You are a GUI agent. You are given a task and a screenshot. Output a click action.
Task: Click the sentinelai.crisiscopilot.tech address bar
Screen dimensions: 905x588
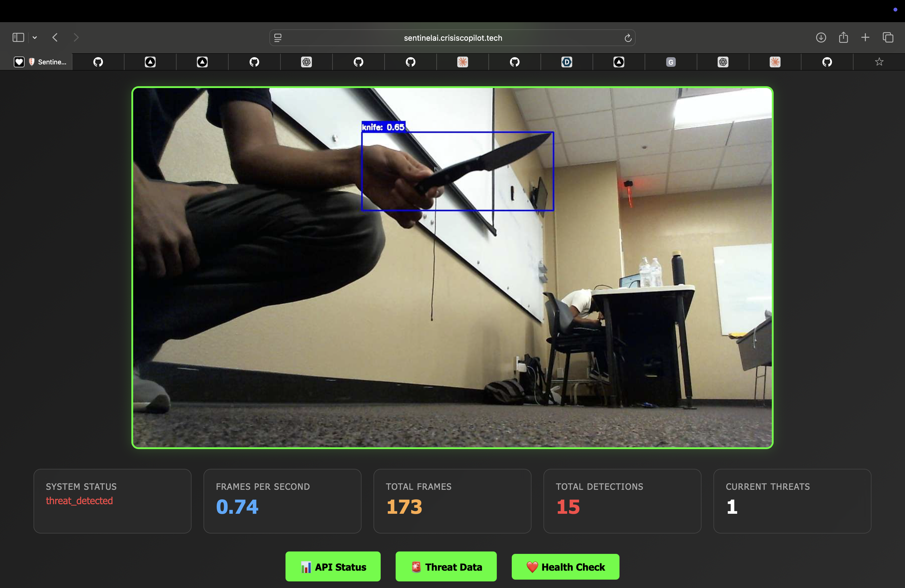pyautogui.click(x=452, y=38)
